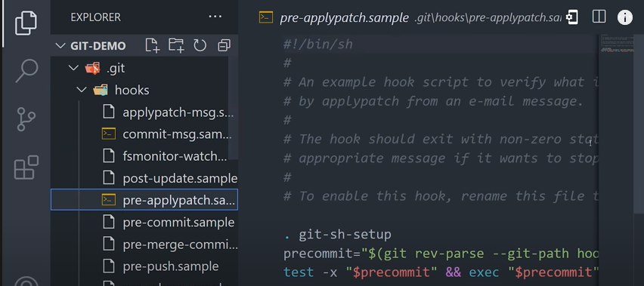
Task: Create a new file in GIT-DEMO
Action: pyautogui.click(x=152, y=45)
